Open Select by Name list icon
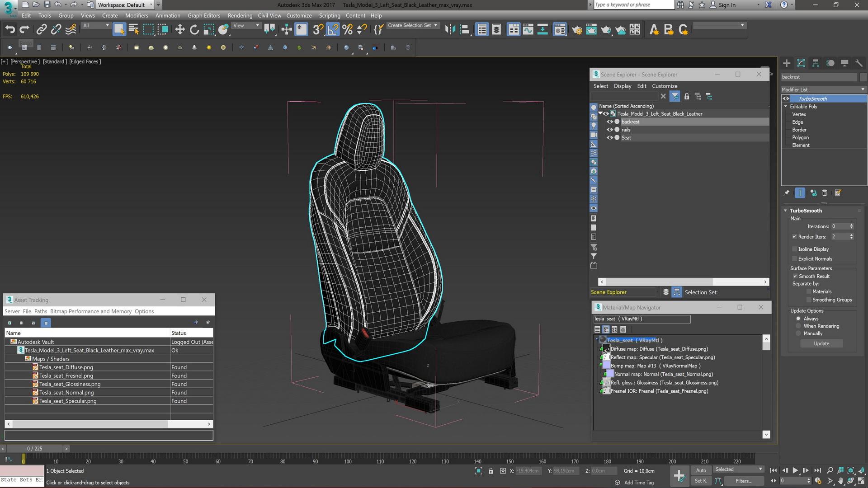This screenshot has width=868, height=488. 134,30
